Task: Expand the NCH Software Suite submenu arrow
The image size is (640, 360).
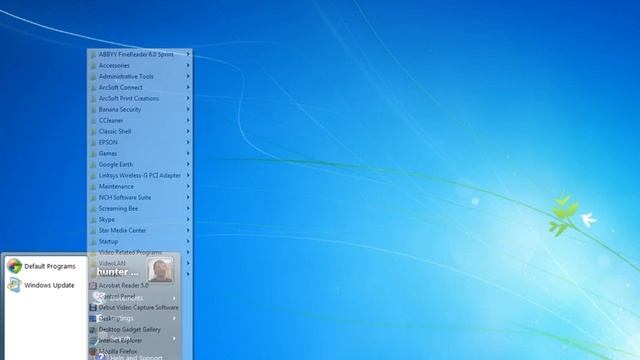Action: click(x=188, y=198)
